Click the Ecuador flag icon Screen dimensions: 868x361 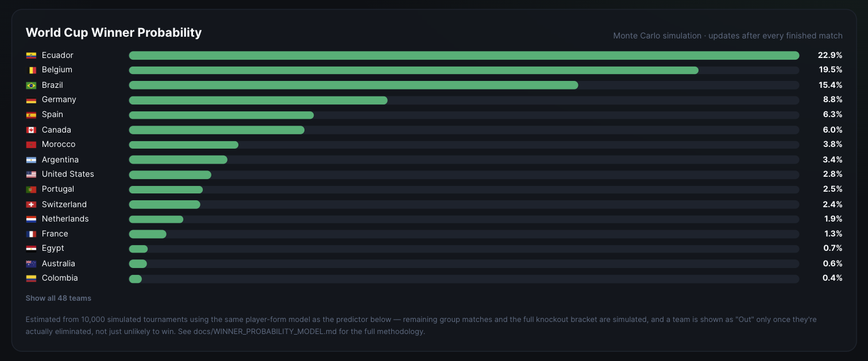coord(31,56)
